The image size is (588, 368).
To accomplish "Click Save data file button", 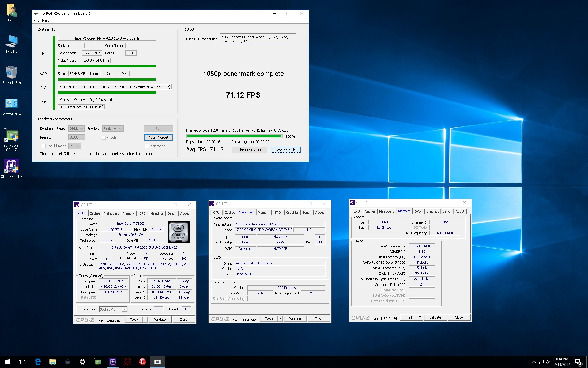I will (285, 150).
